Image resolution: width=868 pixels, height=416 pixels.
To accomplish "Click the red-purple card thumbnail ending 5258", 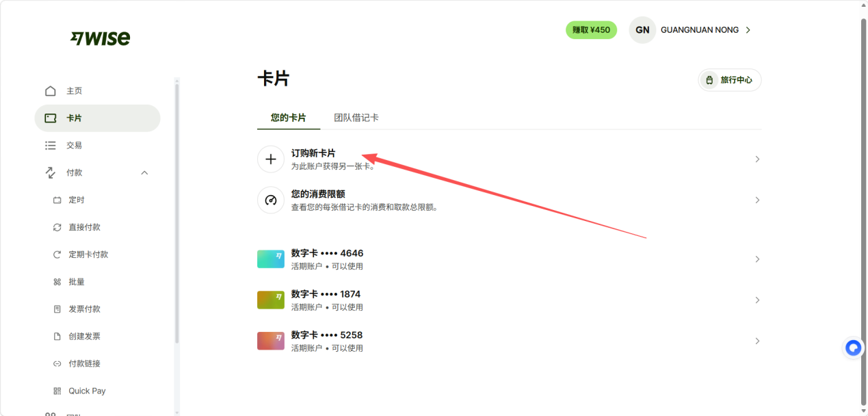I will pyautogui.click(x=271, y=341).
